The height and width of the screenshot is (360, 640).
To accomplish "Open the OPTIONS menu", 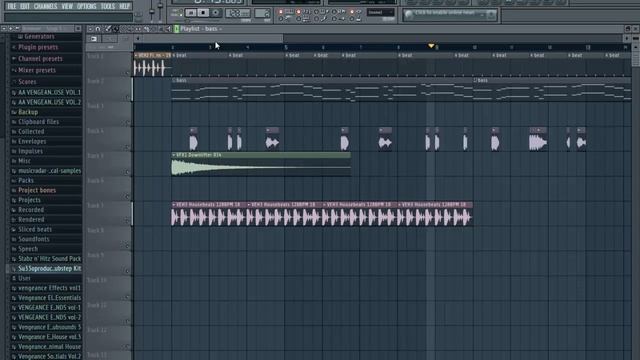I will tap(87, 6).
